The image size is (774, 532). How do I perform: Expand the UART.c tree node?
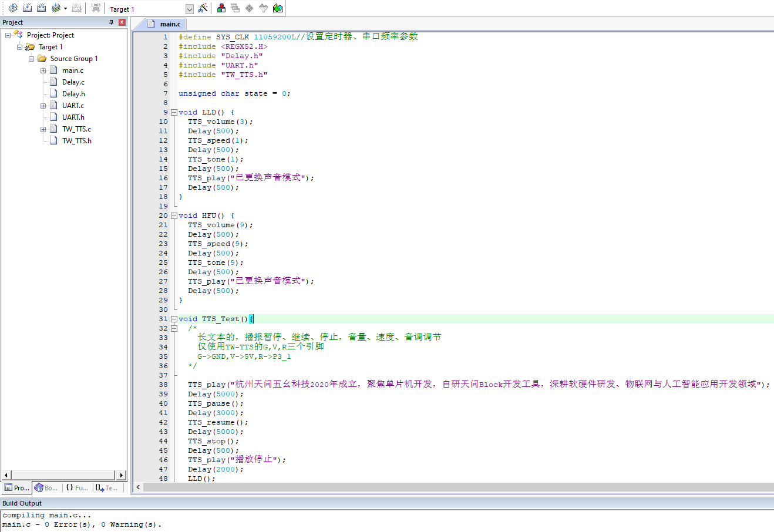pos(43,106)
